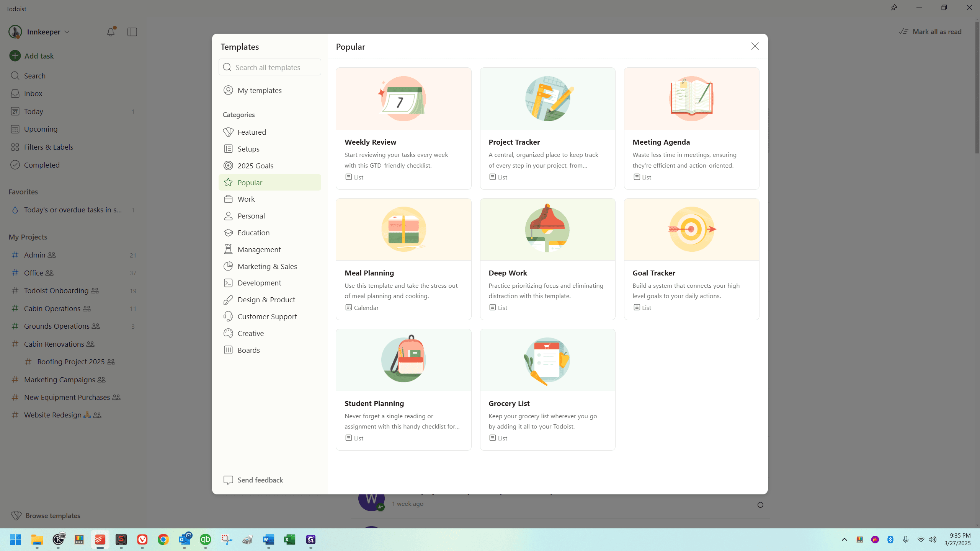Click the Windows Start button
The height and width of the screenshot is (551, 980).
click(16, 540)
